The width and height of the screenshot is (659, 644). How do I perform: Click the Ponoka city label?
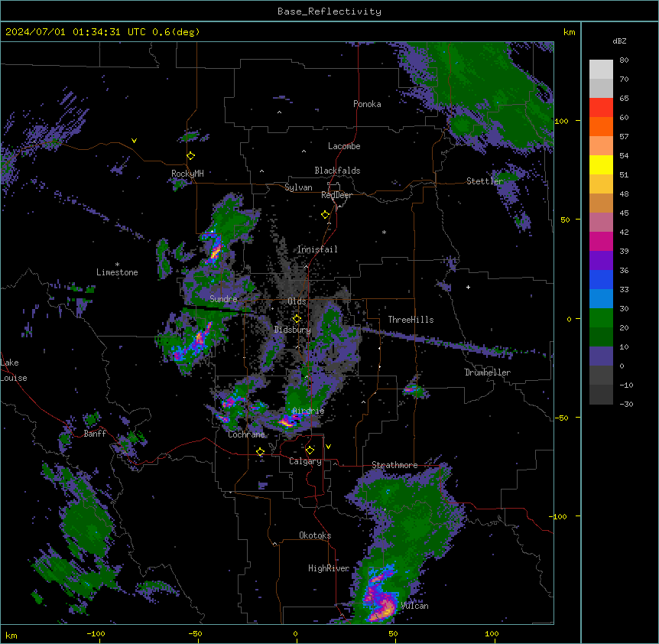click(x=367, y=104)
